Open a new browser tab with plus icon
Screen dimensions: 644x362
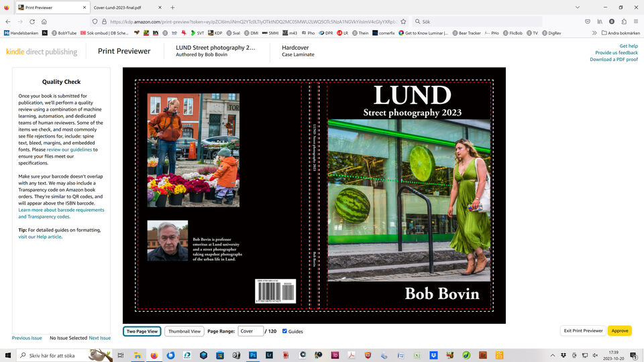coord(172,7)
